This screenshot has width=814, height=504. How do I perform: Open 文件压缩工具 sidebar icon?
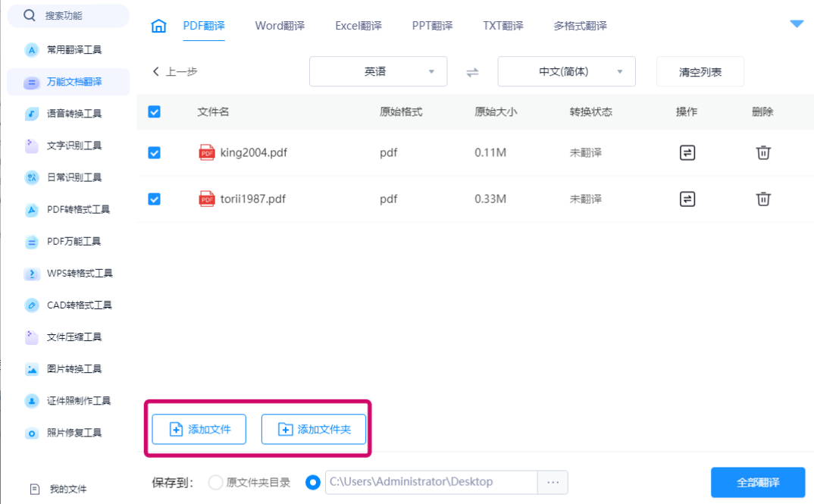[x=32, y=337]
